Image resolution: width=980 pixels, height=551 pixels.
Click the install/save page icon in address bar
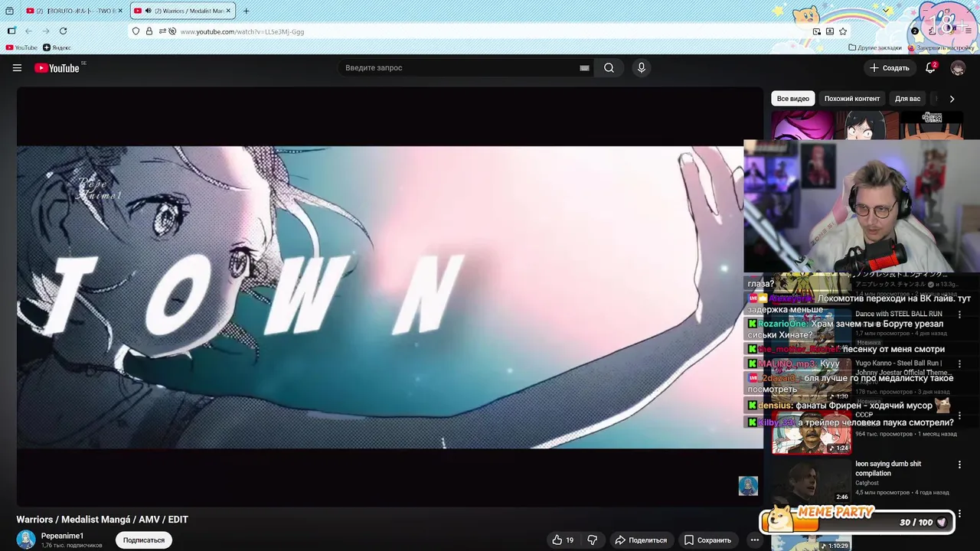click(829, 31)
